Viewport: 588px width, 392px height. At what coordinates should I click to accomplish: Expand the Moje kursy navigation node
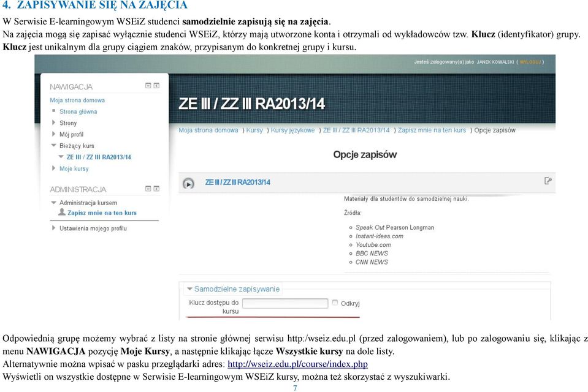[x=53, y=168]
